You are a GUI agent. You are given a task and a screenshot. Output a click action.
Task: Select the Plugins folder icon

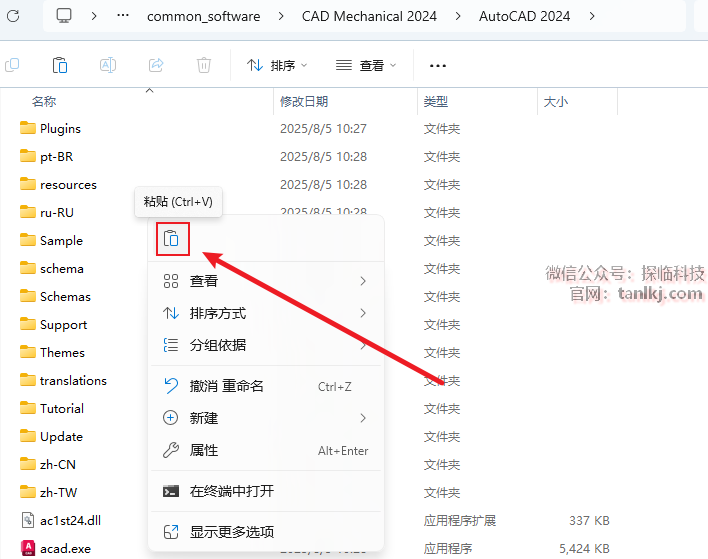[x=28, y=128]
